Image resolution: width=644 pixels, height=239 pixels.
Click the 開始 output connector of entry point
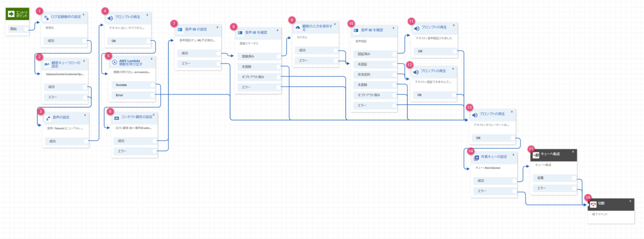(x=28, y=28)
